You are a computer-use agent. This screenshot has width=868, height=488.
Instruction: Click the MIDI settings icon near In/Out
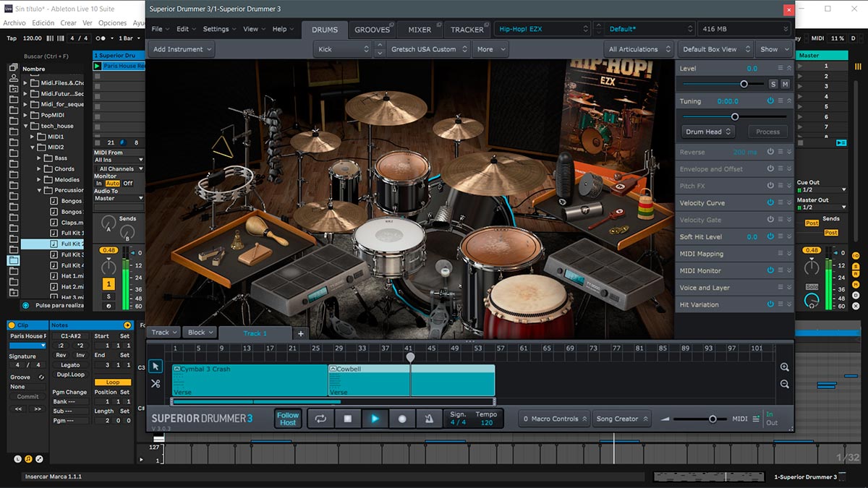point(756,419)
